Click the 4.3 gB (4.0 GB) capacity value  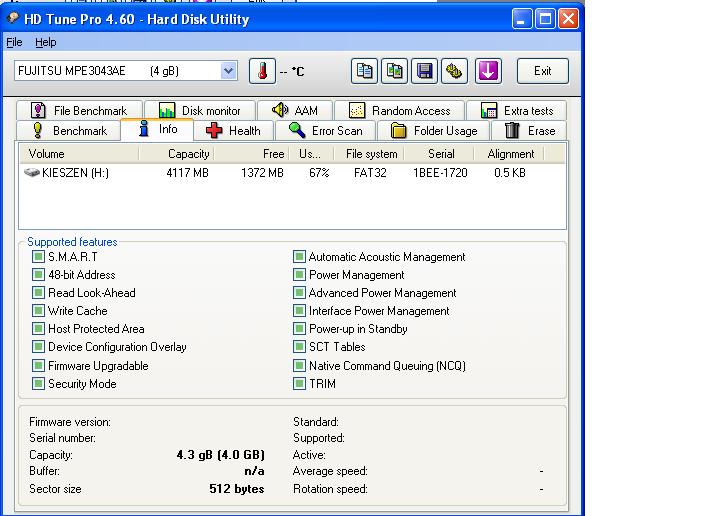pos(221,455)
